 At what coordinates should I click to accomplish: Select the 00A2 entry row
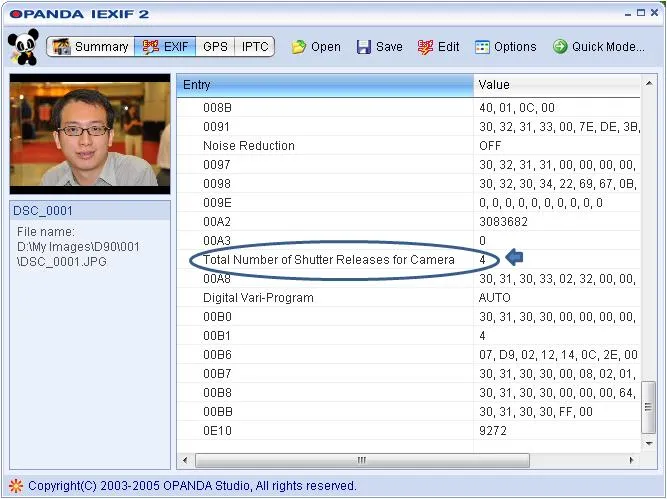(408, 222)
